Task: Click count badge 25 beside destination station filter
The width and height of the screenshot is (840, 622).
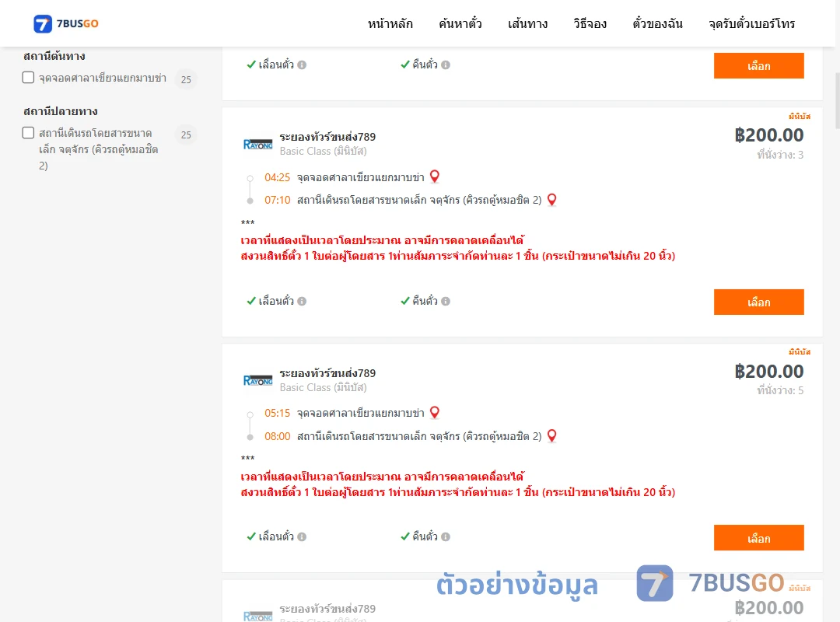Action: pos(186,135)
